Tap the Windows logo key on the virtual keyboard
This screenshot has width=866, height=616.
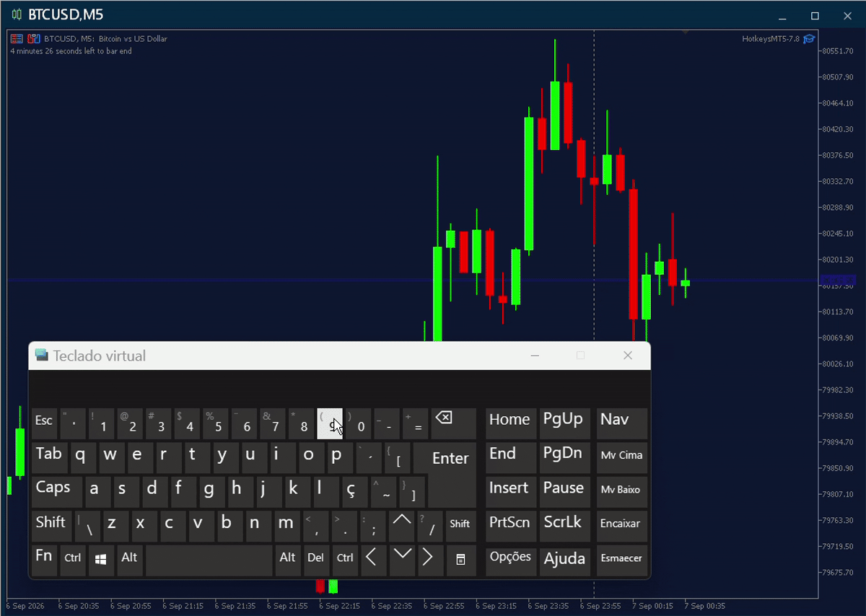pyautogui.click(x=101, y=560)
